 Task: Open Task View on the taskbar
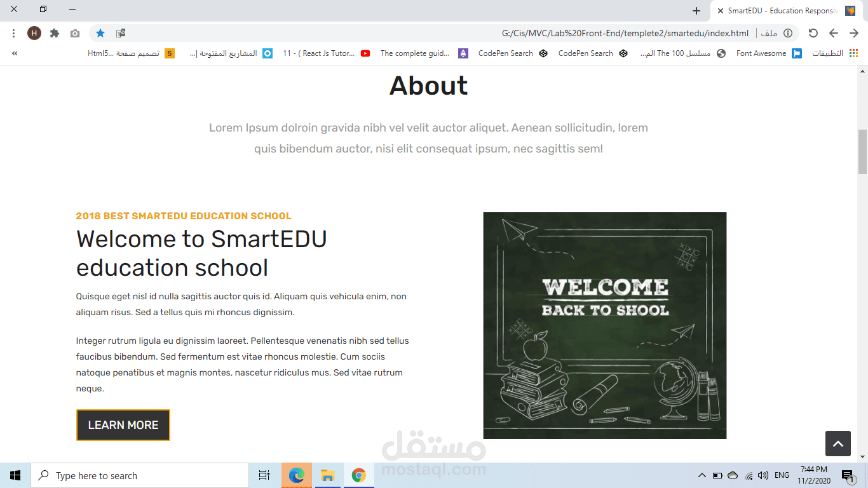coord(264,475)
